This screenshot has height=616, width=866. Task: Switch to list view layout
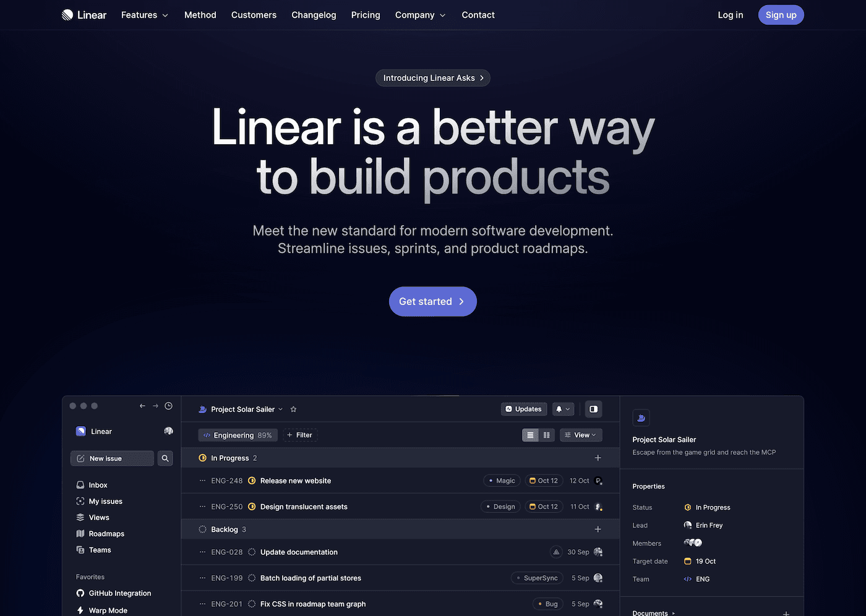tap(530, 435)
